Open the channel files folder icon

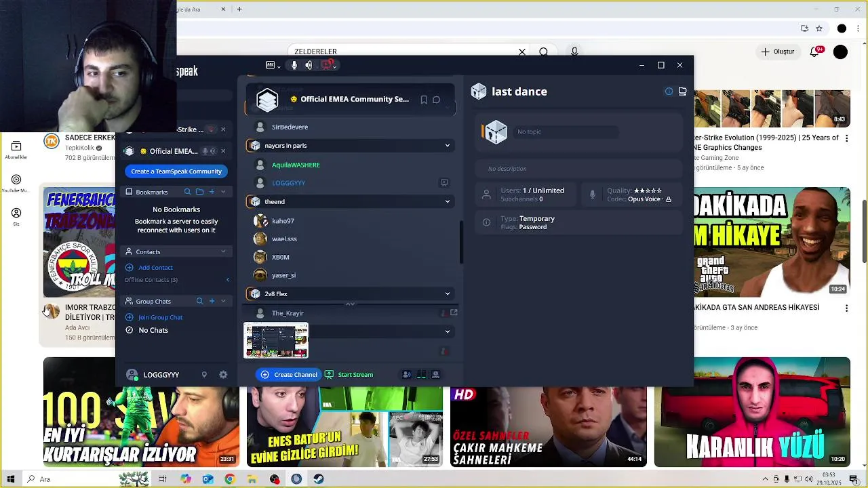click(682, 91)
